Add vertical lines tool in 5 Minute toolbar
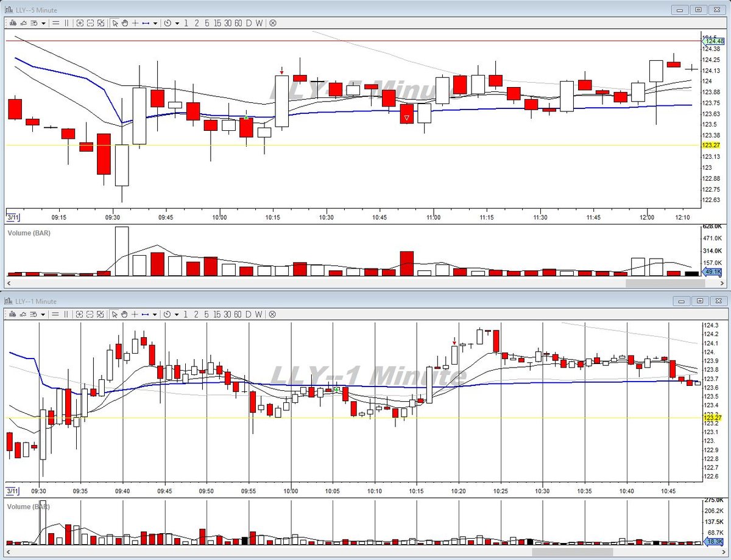The width and height of the screenshot is (731, 560). click(x=66, y=23)
